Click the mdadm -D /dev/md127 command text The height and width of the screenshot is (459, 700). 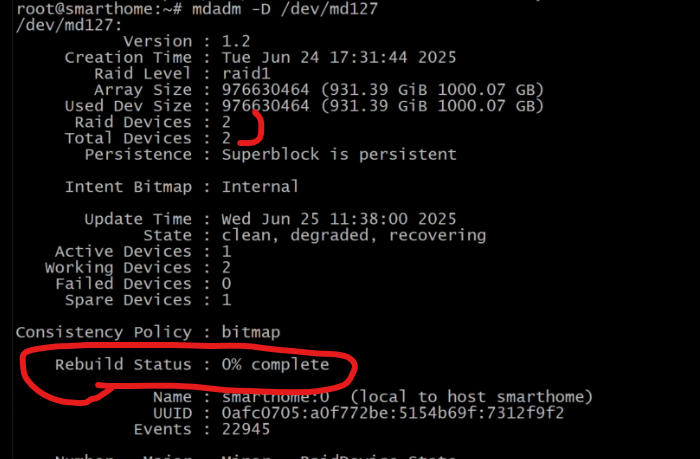tap(285, 8)
